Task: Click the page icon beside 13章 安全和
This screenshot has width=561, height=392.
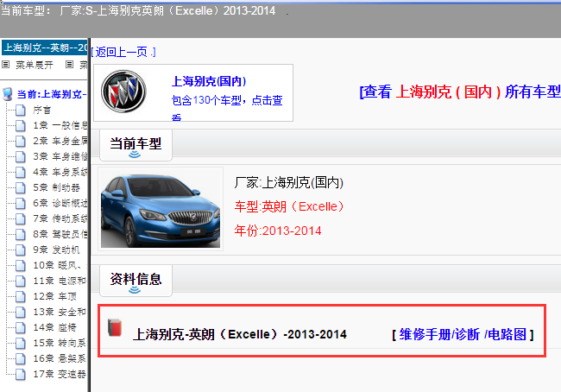Action: pyautogui.click(x=21, y=312)
